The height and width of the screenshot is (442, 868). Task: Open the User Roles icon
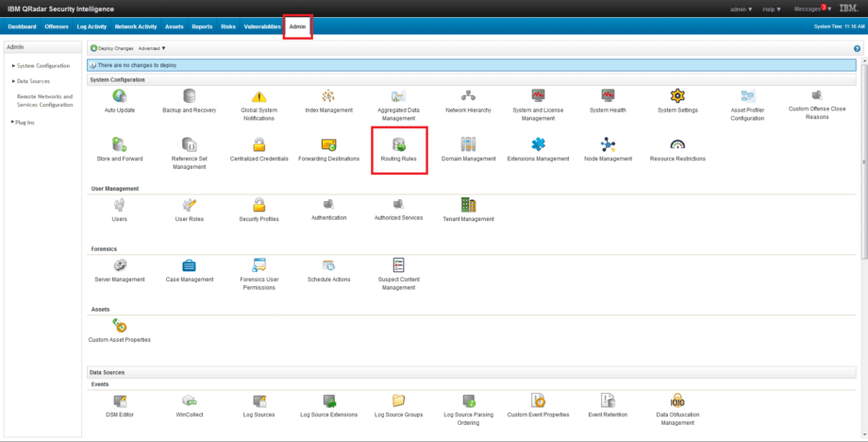(190, 205)
